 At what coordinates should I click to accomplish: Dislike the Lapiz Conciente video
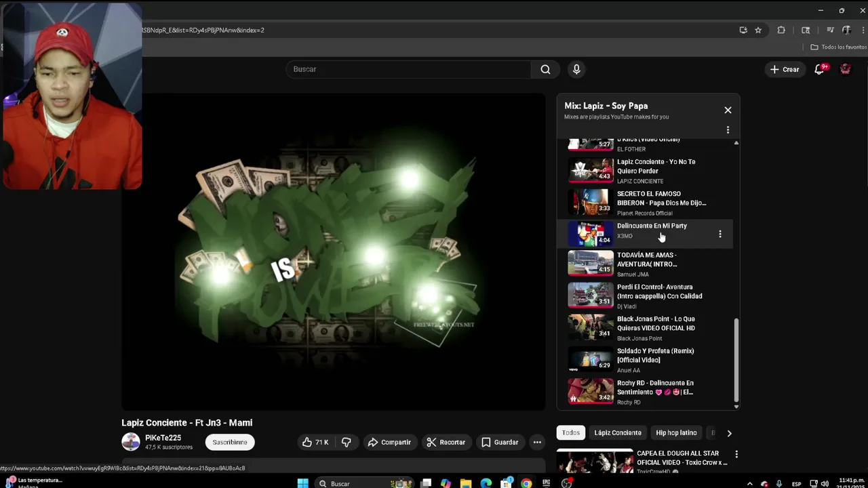click(x=346, y=442)
